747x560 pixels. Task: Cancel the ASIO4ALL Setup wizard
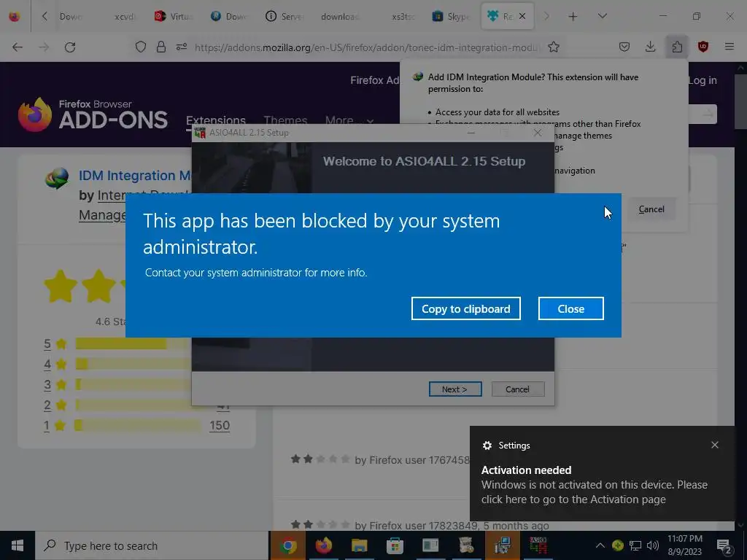point(517,389)
